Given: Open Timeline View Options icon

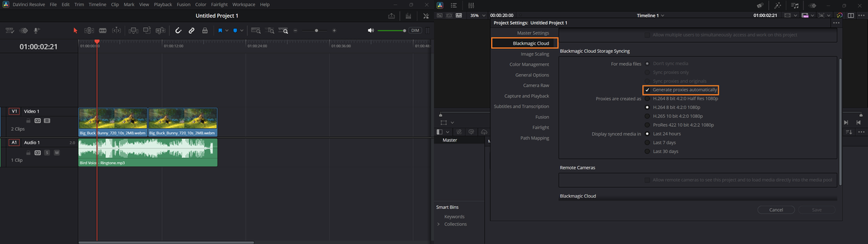Looking at the screenshot, I should click(x=10, y=30).
